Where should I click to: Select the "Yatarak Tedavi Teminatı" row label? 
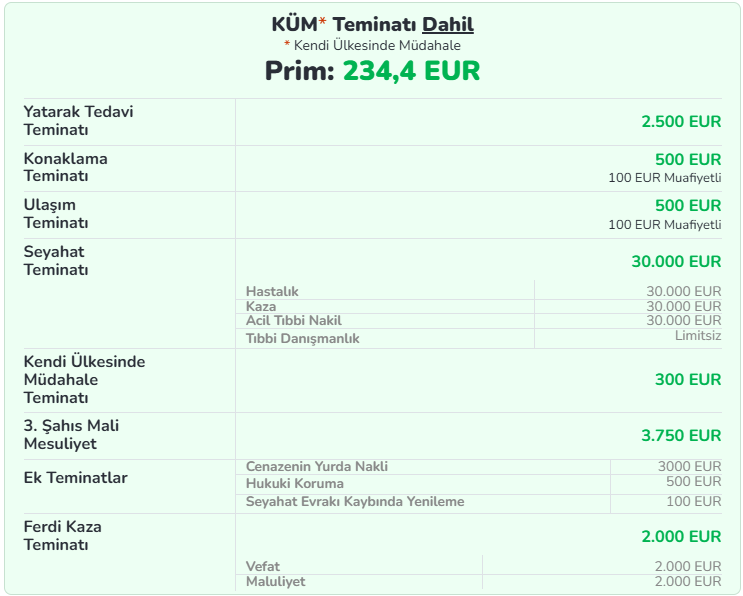click(78, 120)
